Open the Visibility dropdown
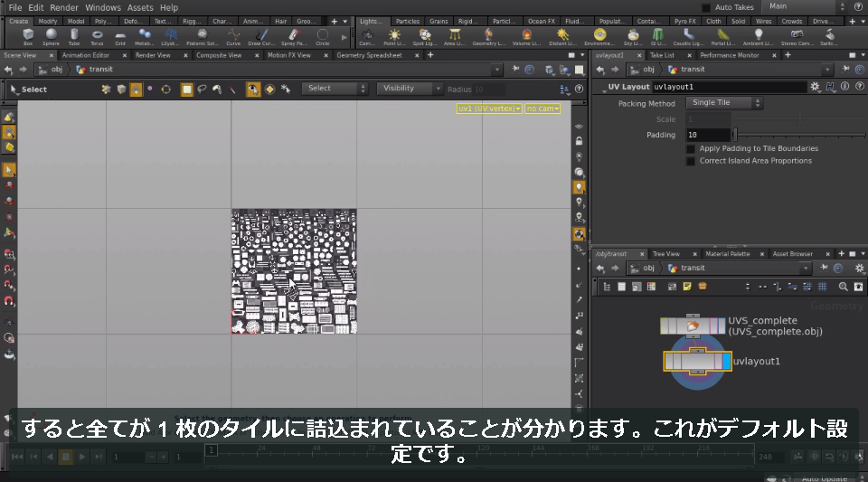 tap(410, 89)
